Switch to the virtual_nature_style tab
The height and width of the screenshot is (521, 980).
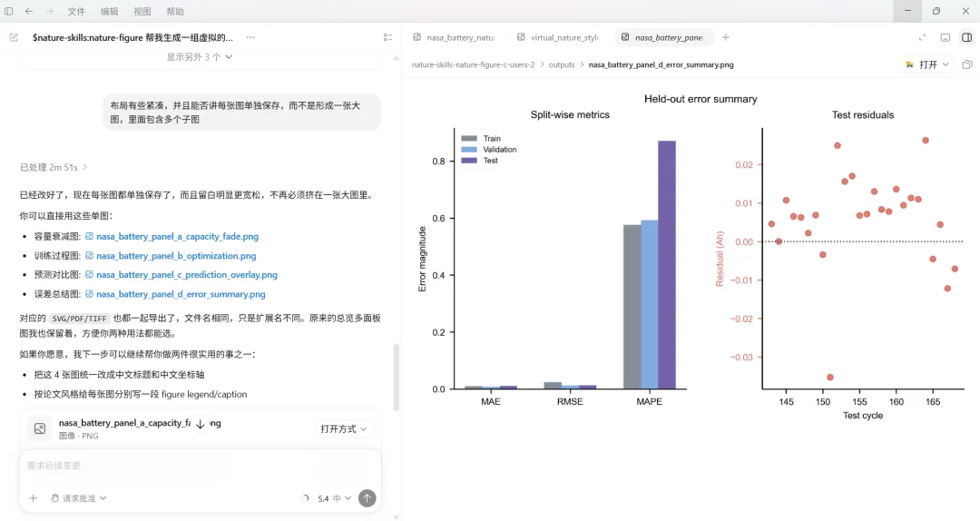pos(558,37)
